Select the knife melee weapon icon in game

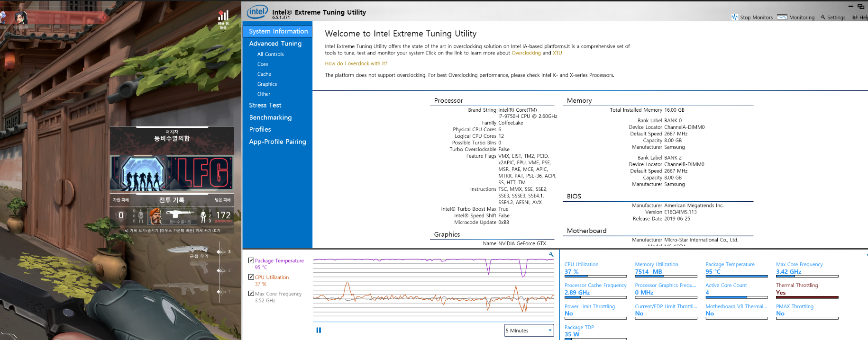click(x=187, y=249)
